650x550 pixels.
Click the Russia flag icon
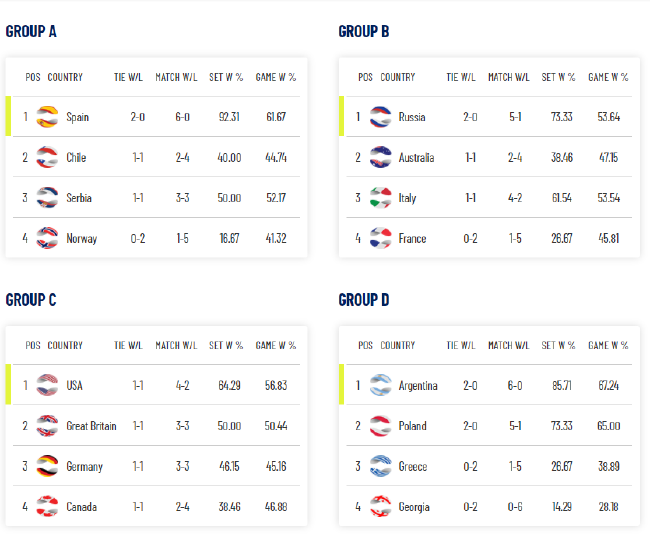click(x=380, y=117)
